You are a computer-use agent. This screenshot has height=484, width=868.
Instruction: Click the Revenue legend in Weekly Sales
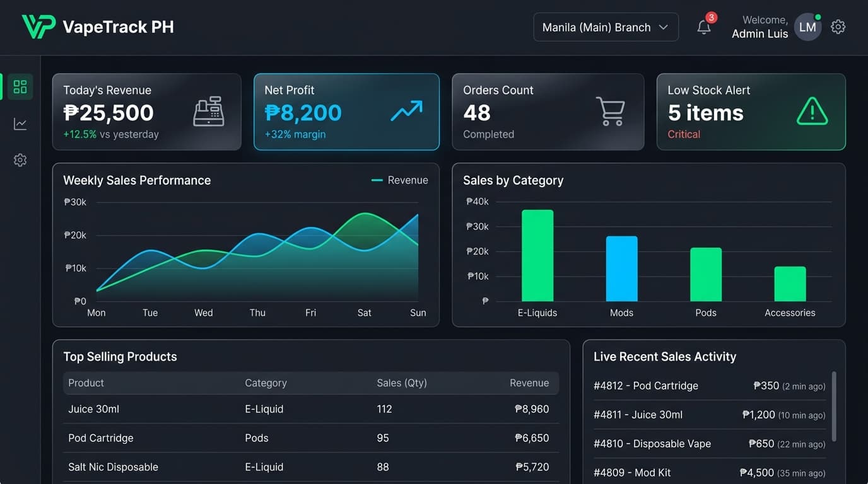pyautogui.click(x=400, y=180)
